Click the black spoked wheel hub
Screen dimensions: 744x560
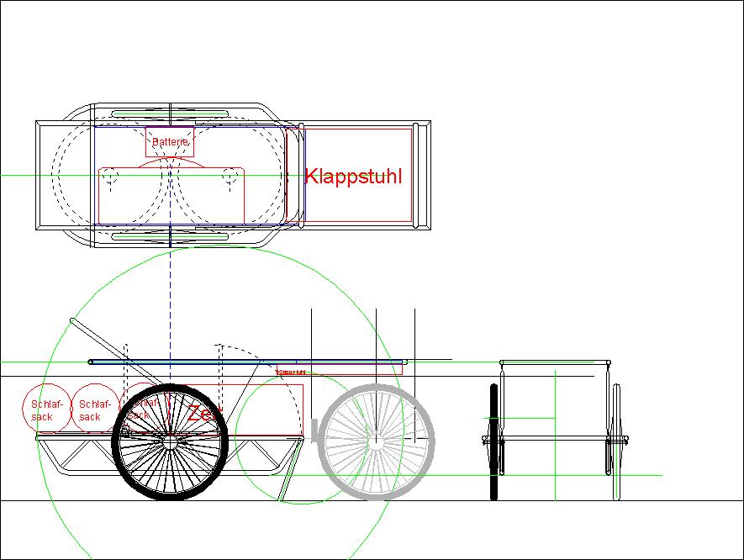171,441
